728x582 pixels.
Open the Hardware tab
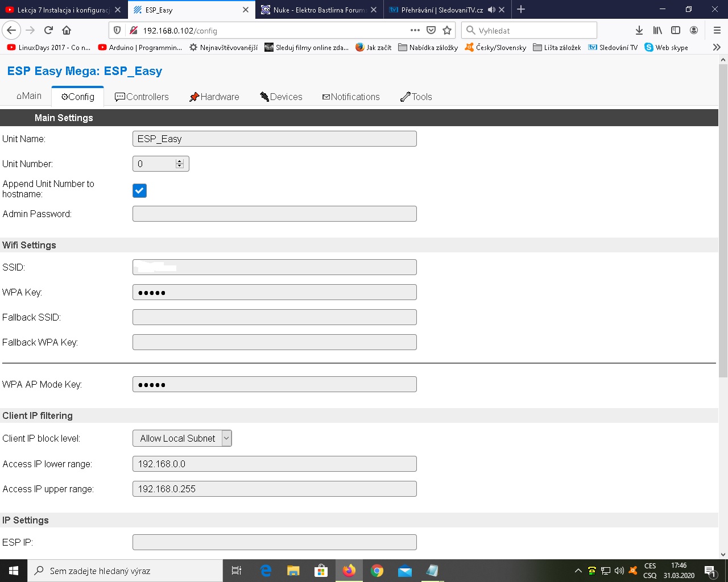tap(214, 97)
